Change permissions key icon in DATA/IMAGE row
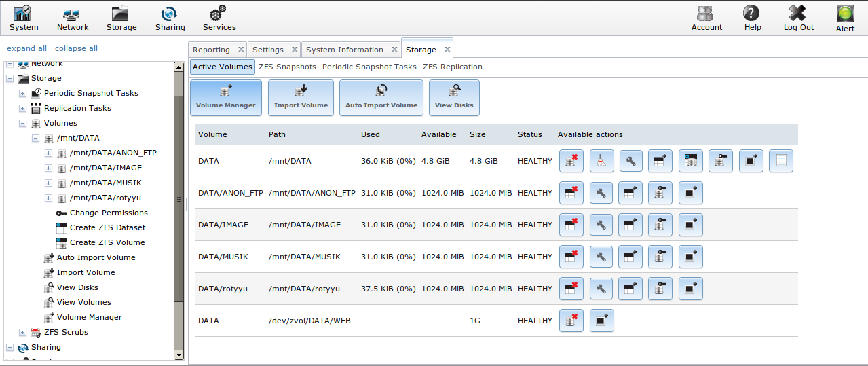 pos(660,225)
